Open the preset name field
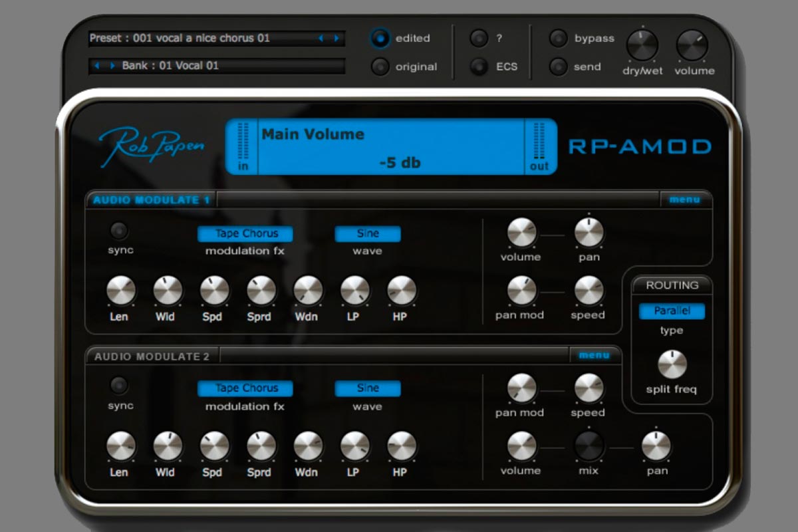The height and width of the screenshot is (532, 798). [x=217, y=39]
